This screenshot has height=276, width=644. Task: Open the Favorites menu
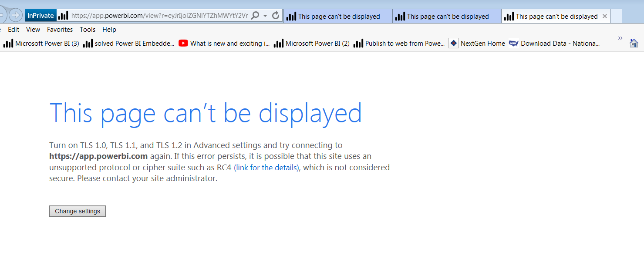(60, 30)
